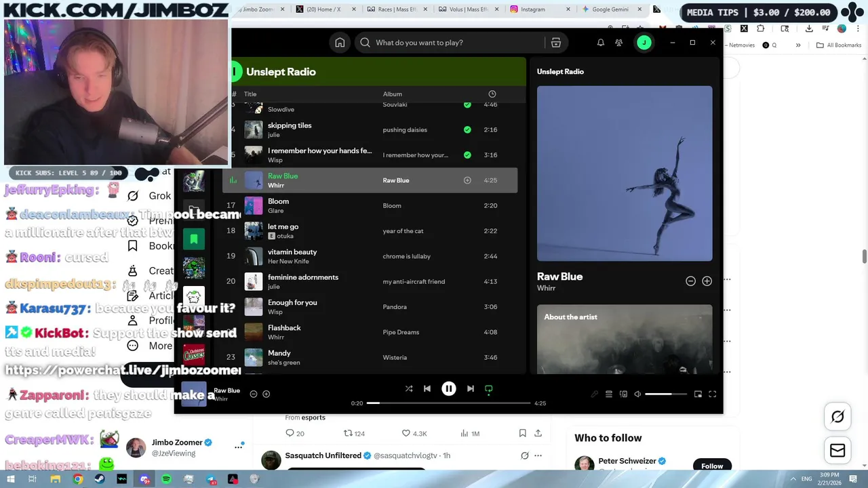Hide Raw Blue via minus in player bar
Screen dimensions: 868x488
[x=254, y=394]
